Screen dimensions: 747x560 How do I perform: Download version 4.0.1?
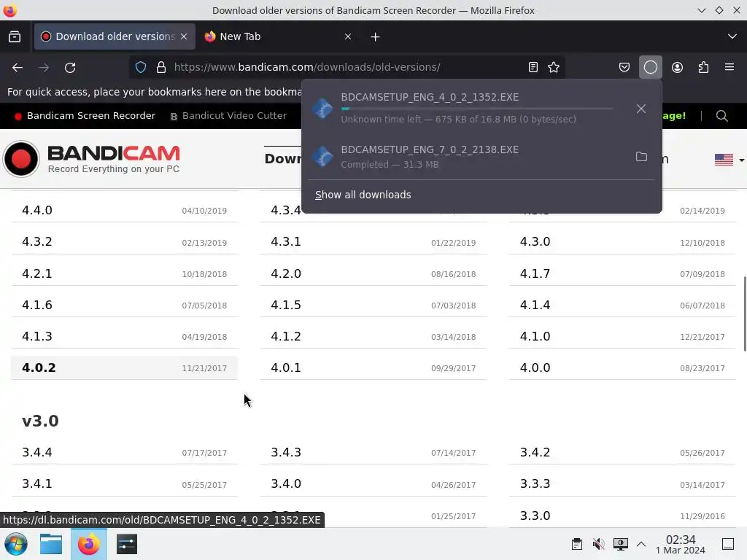pos(373,368)
